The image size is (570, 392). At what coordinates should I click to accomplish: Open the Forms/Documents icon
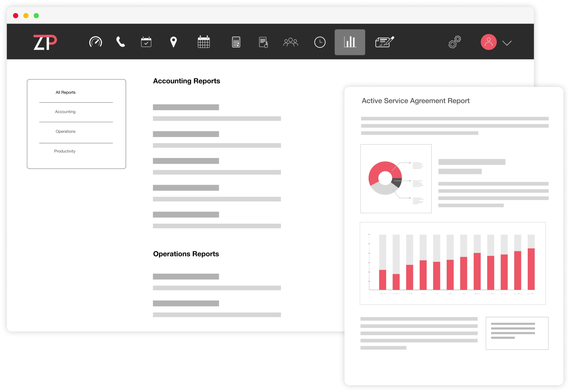pos(384,42)
